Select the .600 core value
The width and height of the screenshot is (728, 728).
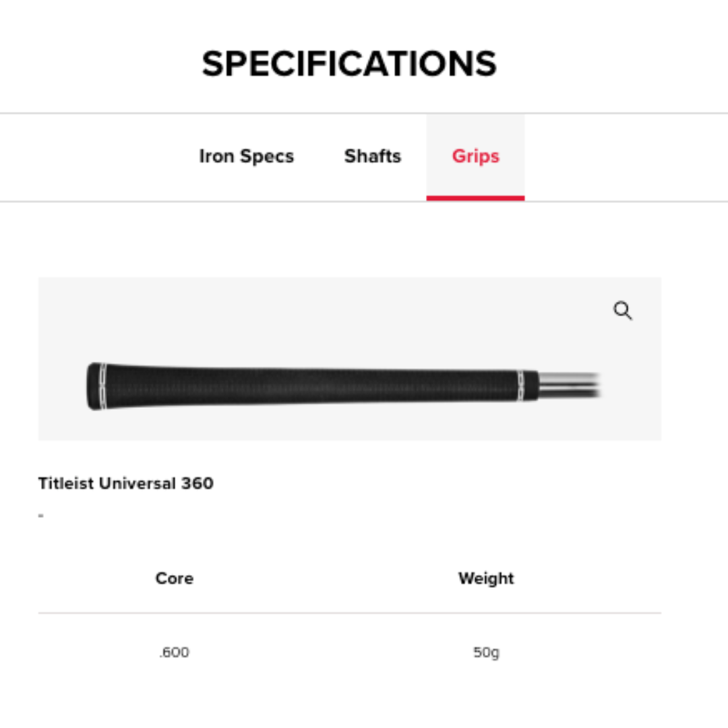click(174, 653)
